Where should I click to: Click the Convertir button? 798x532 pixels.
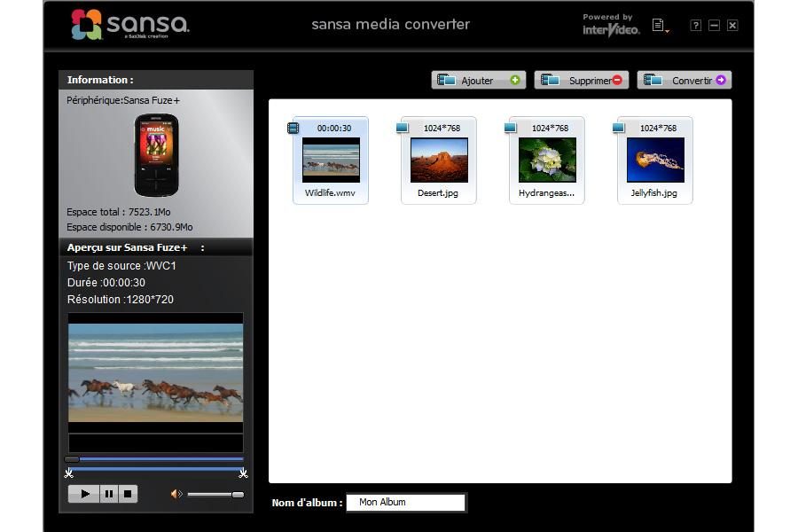pyautogui.click(x=684, y=80)
